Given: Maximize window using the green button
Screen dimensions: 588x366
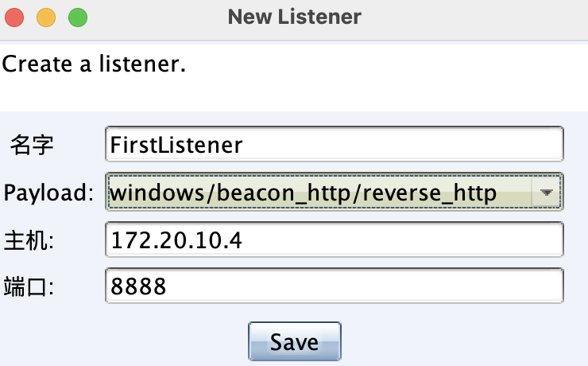Looking at the screenshot, I should (77, 17).
